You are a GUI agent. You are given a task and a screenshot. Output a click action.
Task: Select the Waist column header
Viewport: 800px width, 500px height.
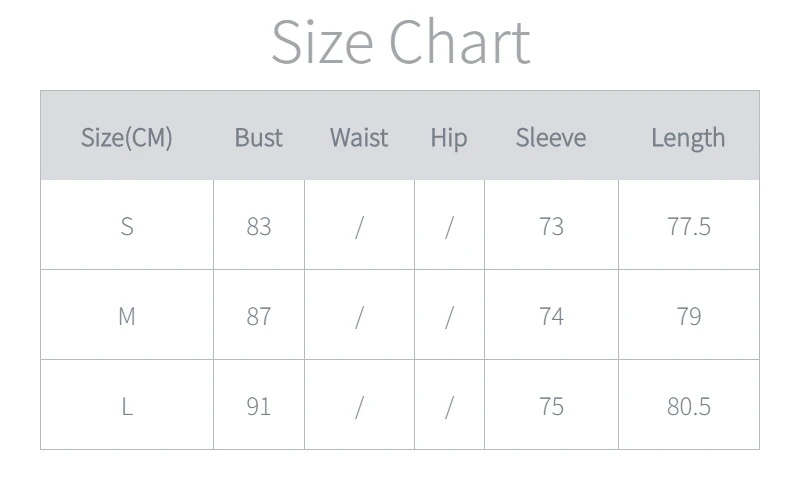tap(359, 137)
